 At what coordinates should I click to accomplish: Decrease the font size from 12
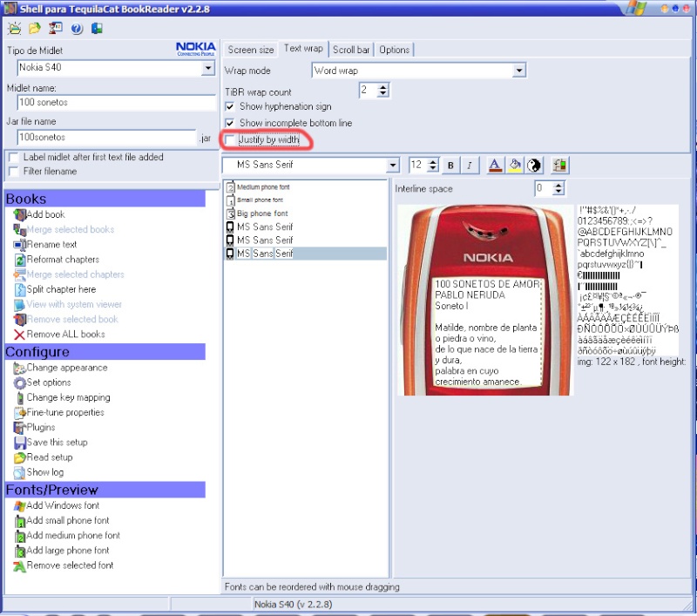(433, 168)
